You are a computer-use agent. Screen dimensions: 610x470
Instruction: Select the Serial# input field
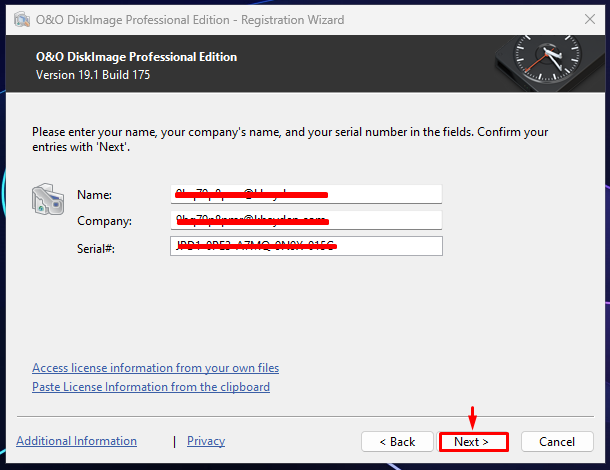306,246
